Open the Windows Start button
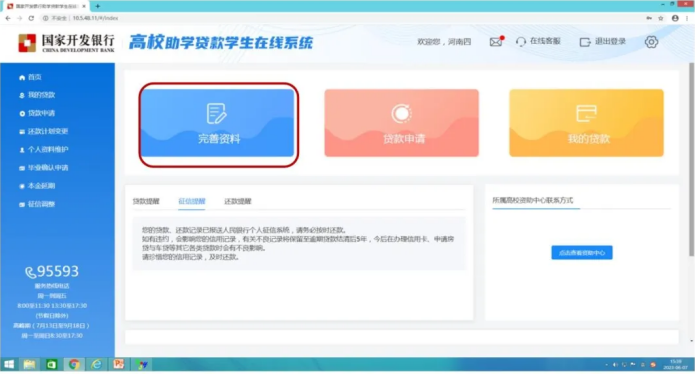This screenshot has width=695, height=374. pyautogui.click(x=9, y=365)
